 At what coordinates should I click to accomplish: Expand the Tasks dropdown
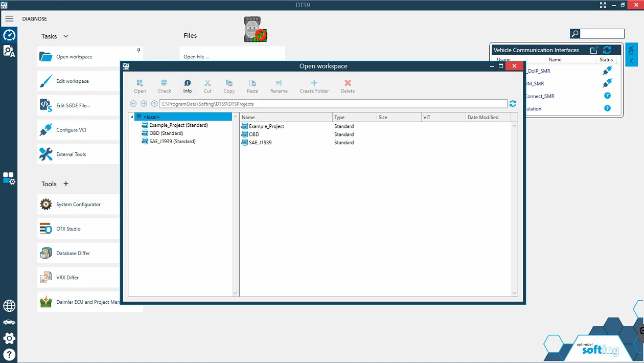coord(65,36)
